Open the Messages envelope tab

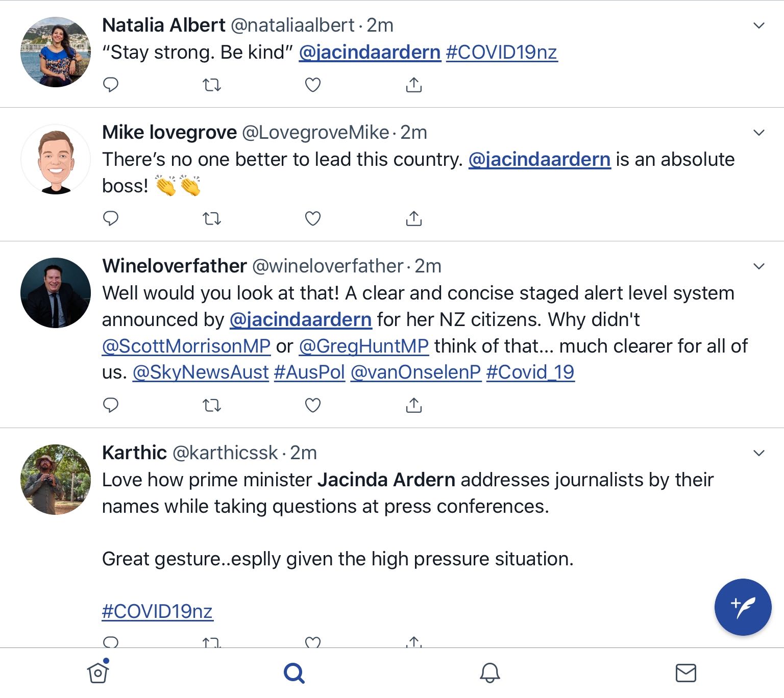685,672
